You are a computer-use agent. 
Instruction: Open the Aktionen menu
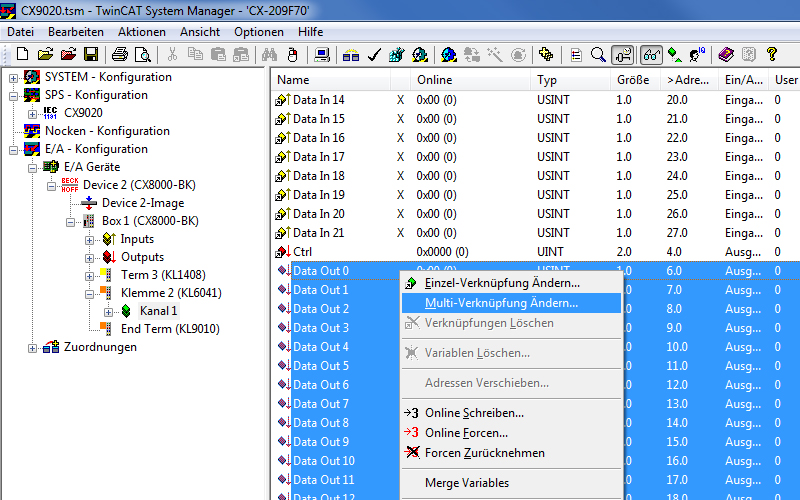tap(142, 32)
